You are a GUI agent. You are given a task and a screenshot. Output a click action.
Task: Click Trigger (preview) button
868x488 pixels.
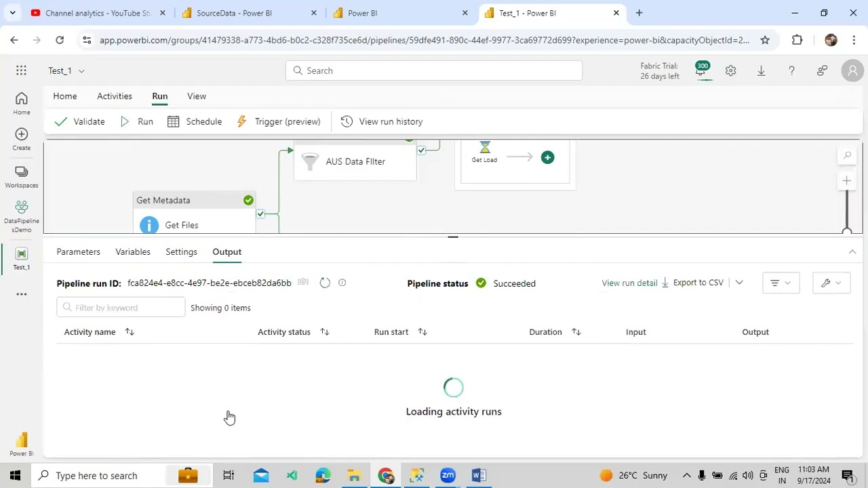(278, 121)
